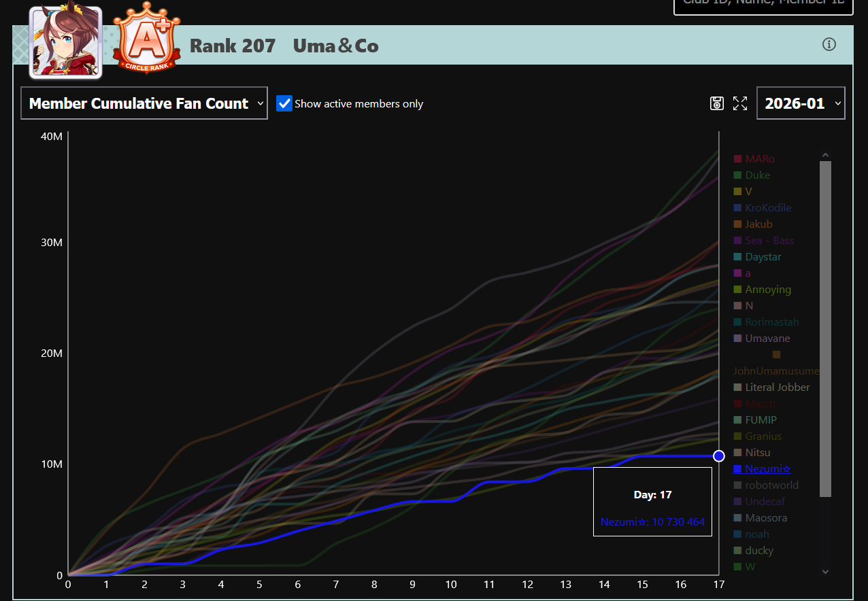Click legend scroll down arrow
This screenshot has height=601, width=868.
pyautogui.click(x=825, y=572)
